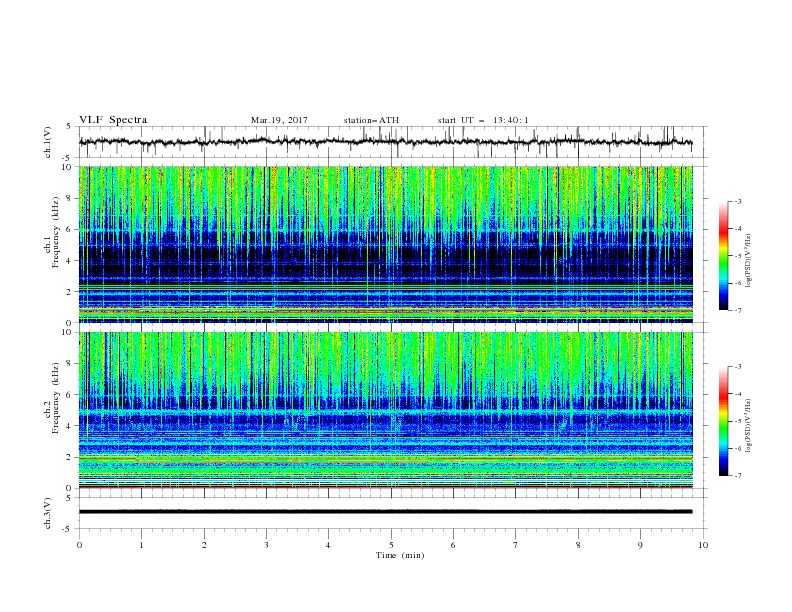Click the lower PSD color scale bar
792x612 pixels.
(x=724, y=421)
